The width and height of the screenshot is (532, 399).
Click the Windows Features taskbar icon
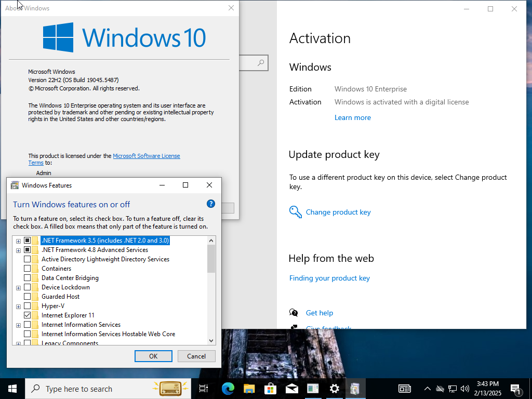pos(355,389)
